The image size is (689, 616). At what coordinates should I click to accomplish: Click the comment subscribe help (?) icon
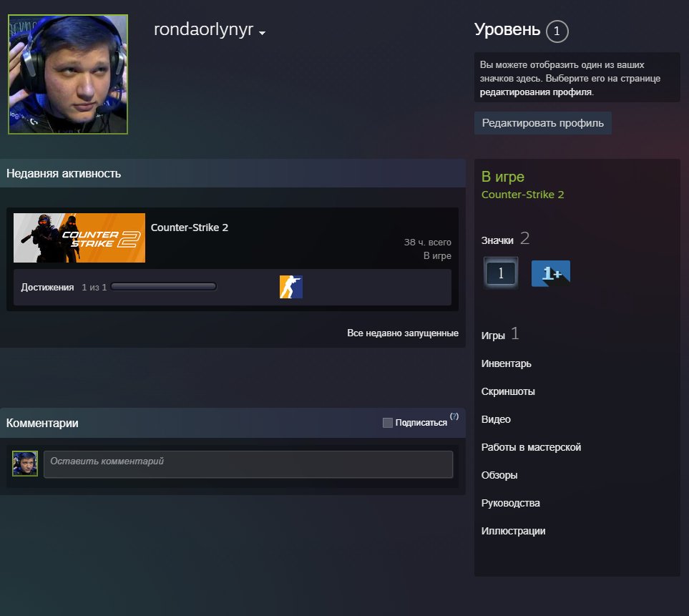[x=454, y=416]
